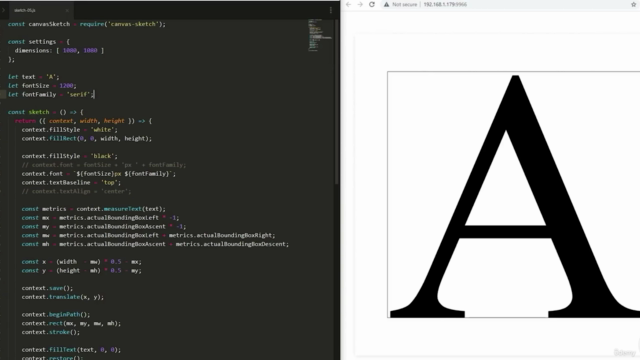The image size is (640, 360).
Task: Click the "const x = (width - mw)" line
Action: (x=82, y=262)
